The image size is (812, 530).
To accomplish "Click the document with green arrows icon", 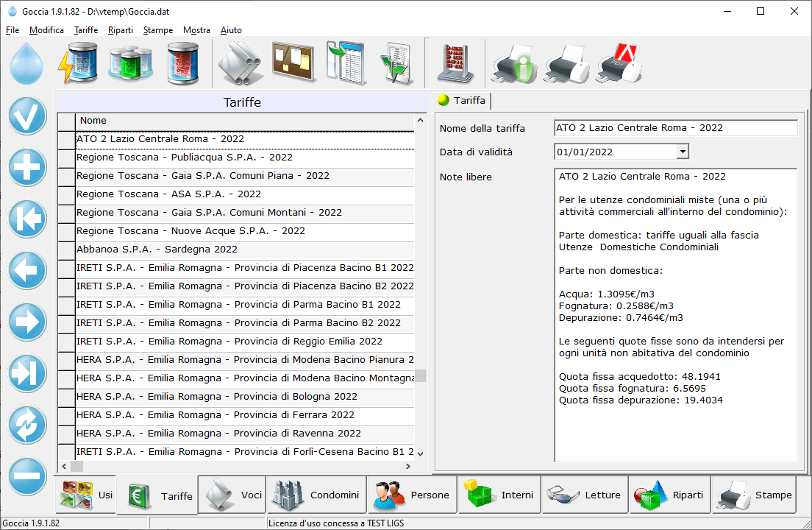I will [397, 64].
